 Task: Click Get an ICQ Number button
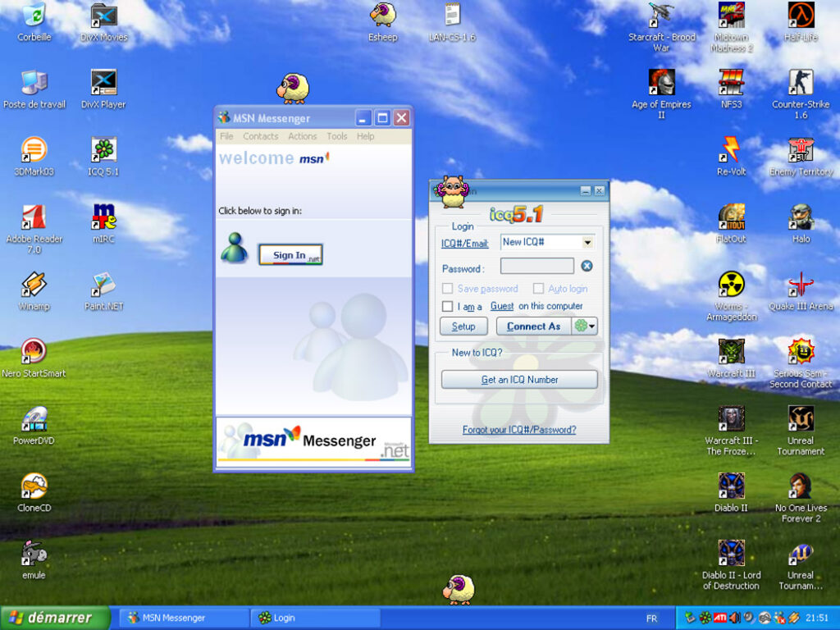coord(519,379)
